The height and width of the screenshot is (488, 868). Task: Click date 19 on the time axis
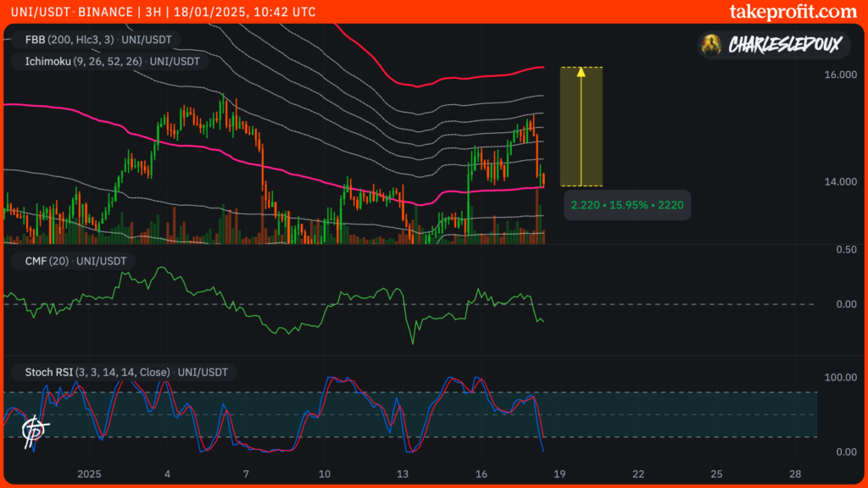[x=559, y=473]
